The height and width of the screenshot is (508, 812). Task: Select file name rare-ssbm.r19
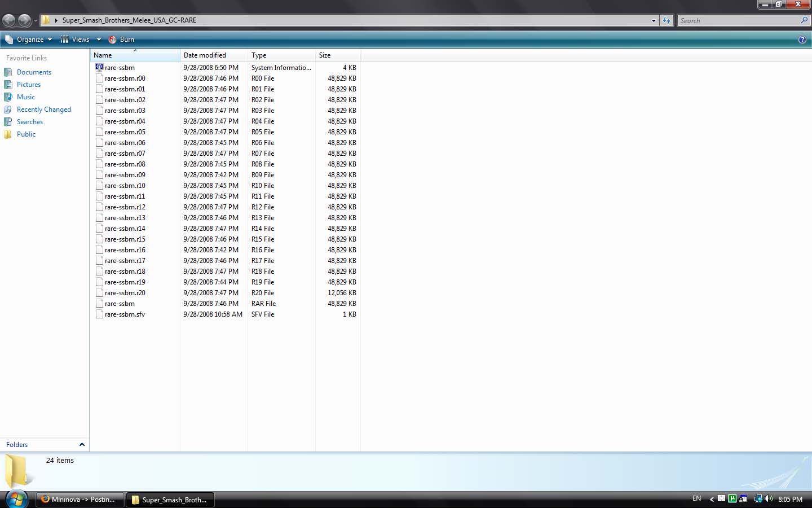[125, 282]
